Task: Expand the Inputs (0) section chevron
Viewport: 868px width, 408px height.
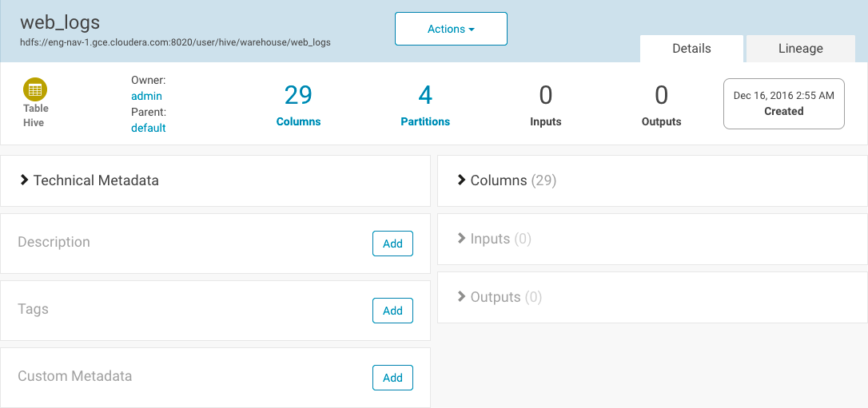Action: [x=461, y=238]
